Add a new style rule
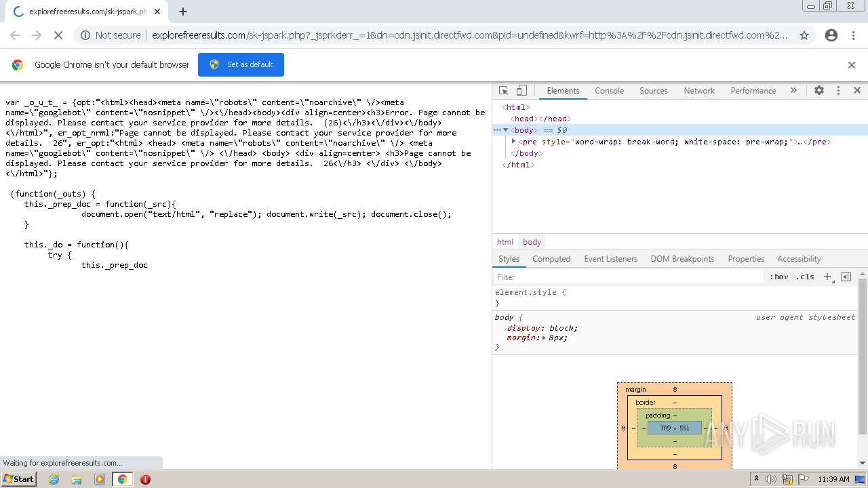 click(827, 277)
